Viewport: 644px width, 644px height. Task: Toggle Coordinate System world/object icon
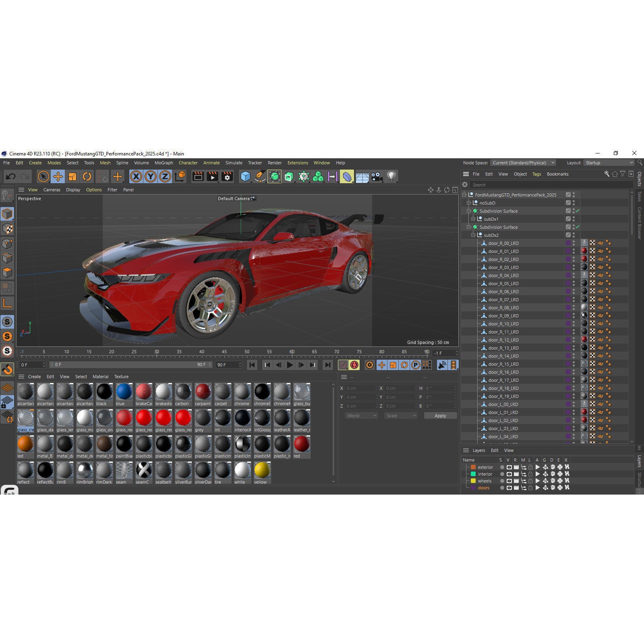[180, 176]
